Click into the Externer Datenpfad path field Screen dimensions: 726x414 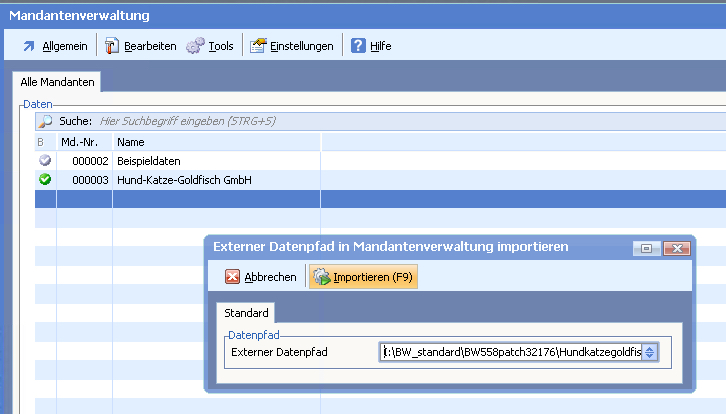[x=510, y=352]
